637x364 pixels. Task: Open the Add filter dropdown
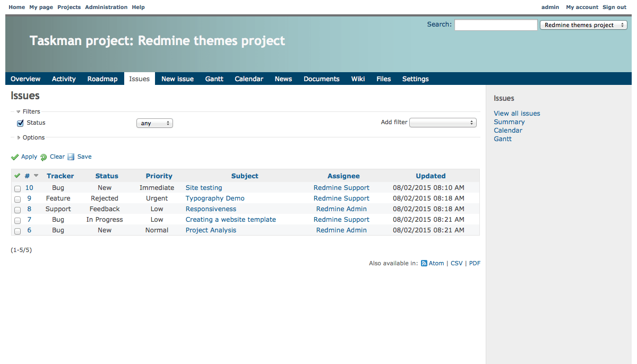tap(443, 123)
